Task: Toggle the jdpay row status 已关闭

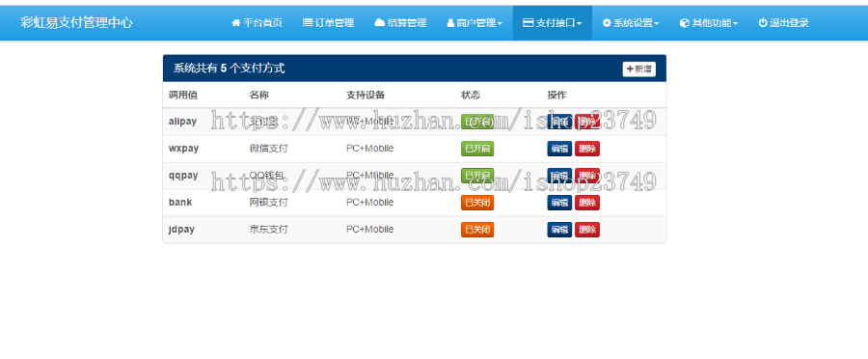Action: click(477, 230)
